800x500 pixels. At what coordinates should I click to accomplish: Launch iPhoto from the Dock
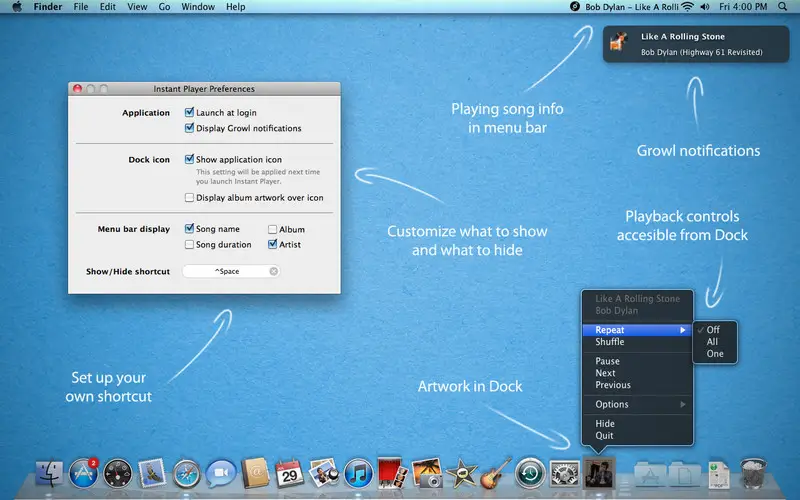pos(427,473)
